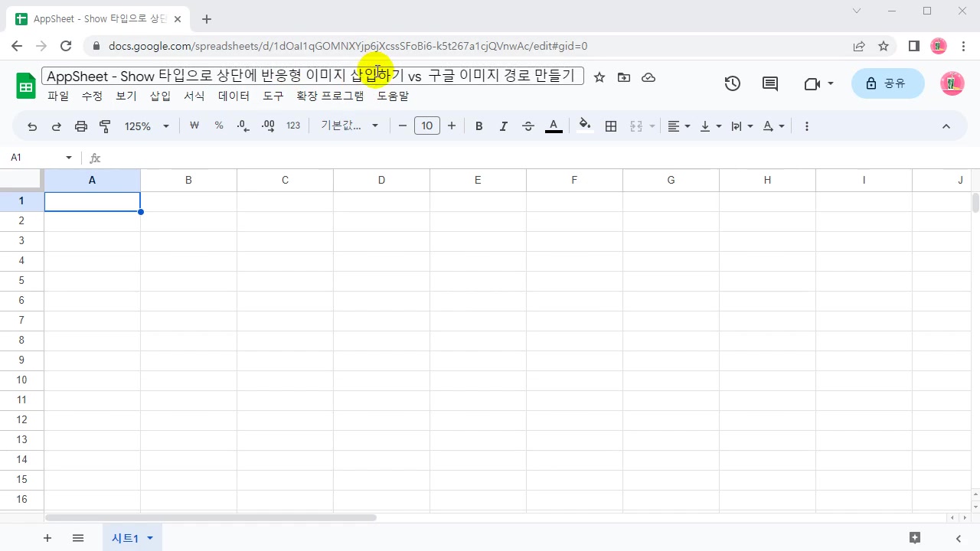This screenshot has width=980, height=551.
Task: Toggle italic formatting
Action: pyautogui.click(x=503, y=126)
